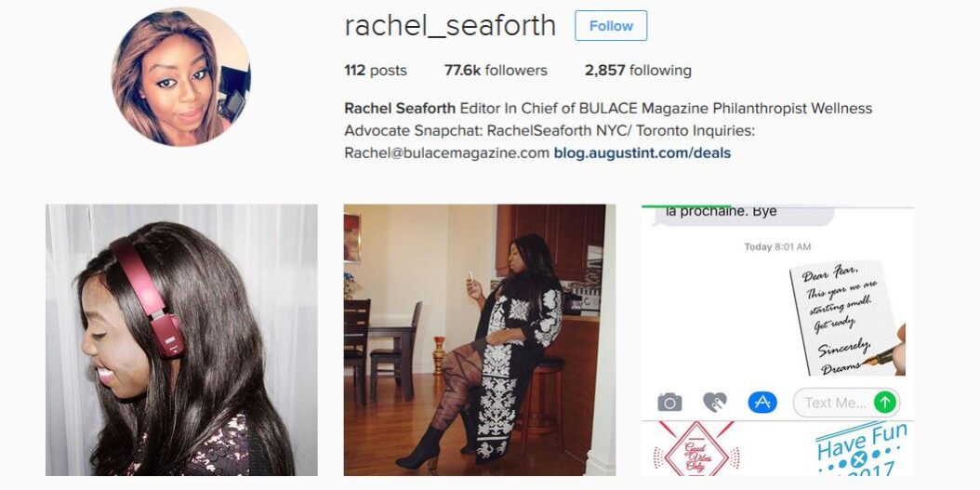Tap the green send arrow icon
Screen dimensions: 980x490
click(x=884, y=403)
